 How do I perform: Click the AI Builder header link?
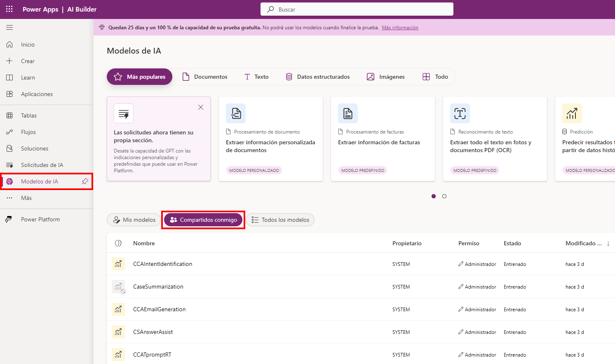82,9
